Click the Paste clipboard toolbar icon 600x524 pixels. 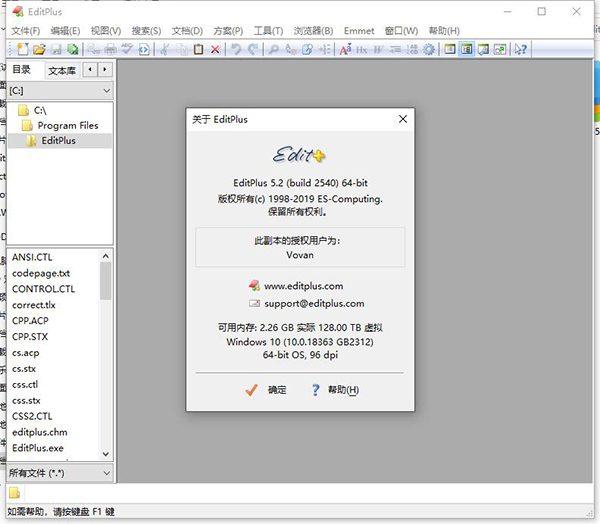198,49
